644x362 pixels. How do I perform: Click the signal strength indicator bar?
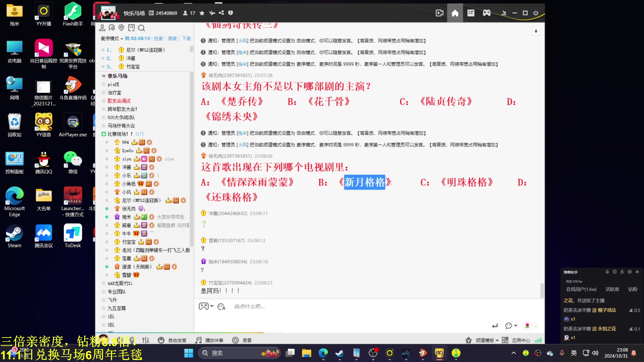538,340
